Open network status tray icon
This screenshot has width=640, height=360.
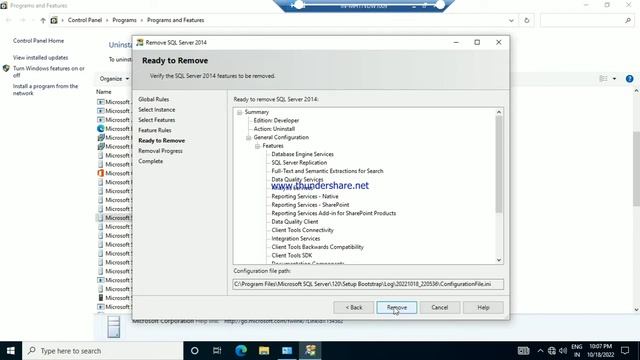tap(552, 351)
